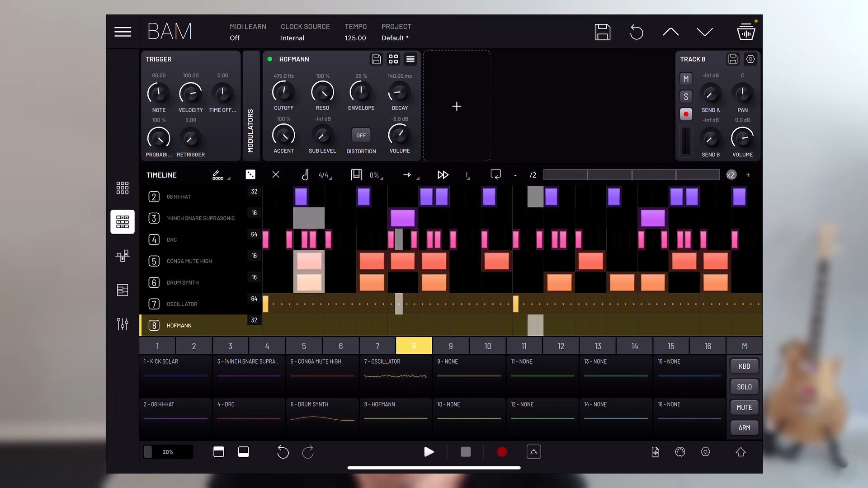Click the save preset icon in the HOFMANN panel
This screenshot has width=868, height=488.
(x=376, y=59)
